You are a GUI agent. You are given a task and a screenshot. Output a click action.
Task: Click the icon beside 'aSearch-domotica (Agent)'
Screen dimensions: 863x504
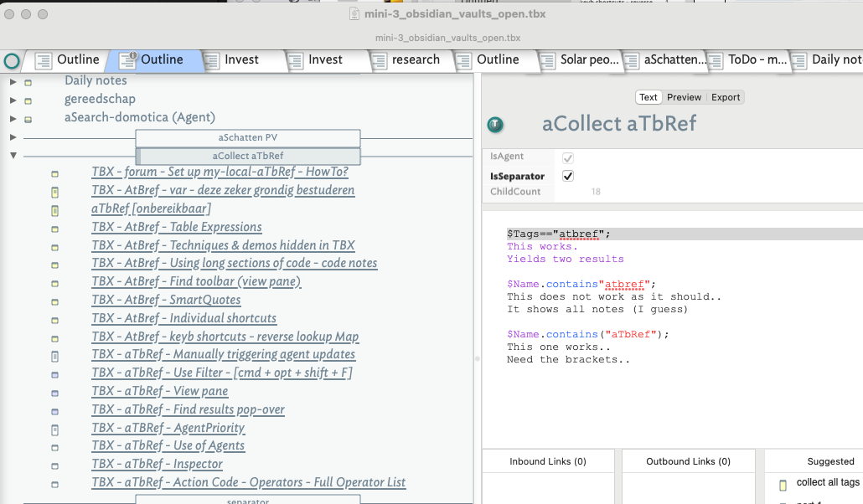point(28,119)
